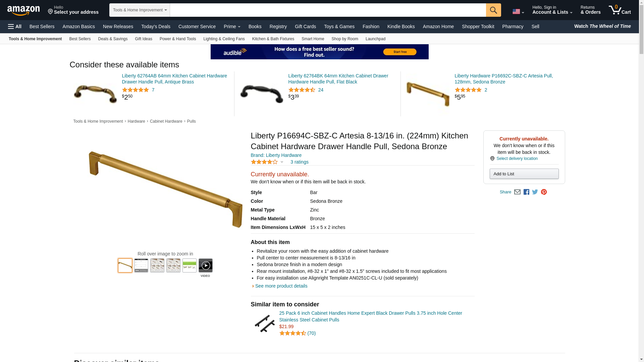Expand the search category dropdown
The height and width of the screenshot is (362, 644).
[x=140, y=10]
